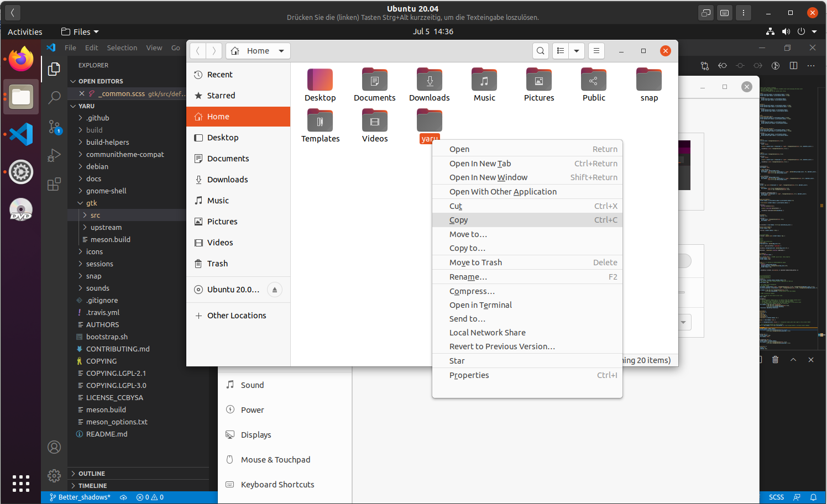Open the VS Code Accounts icon

click(54, 447)
